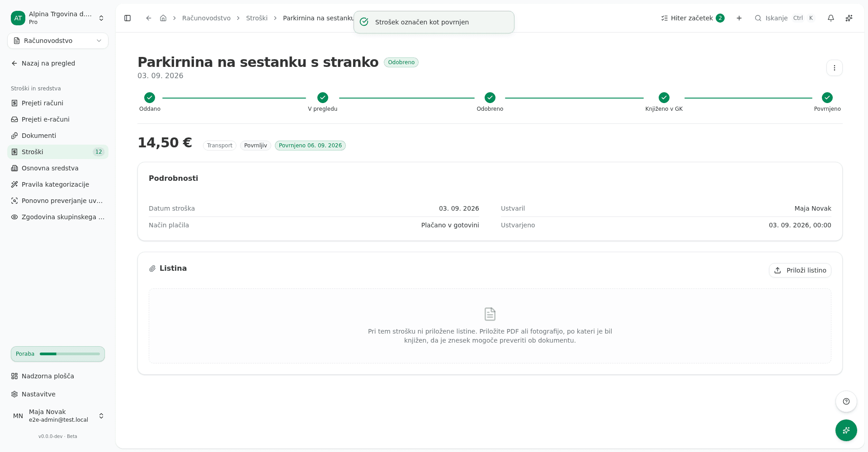Open notifications bell icon
Image resolution: width=868 pixels, height=452 pixels.
pos(831,18)
